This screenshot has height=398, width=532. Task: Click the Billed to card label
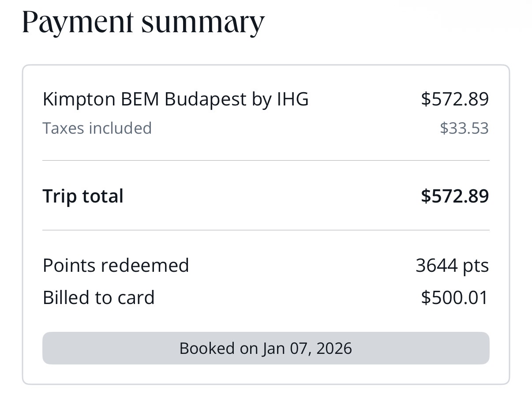click(98, 297)
